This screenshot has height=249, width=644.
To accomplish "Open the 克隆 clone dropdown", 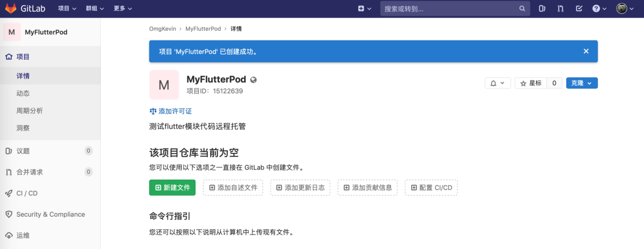I will point(582,83).
